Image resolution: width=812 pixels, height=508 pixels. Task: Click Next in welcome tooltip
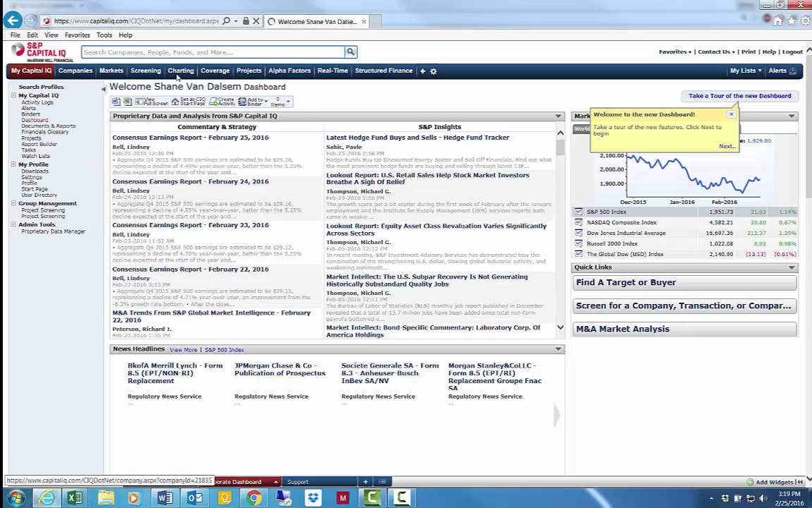point(727,146)
